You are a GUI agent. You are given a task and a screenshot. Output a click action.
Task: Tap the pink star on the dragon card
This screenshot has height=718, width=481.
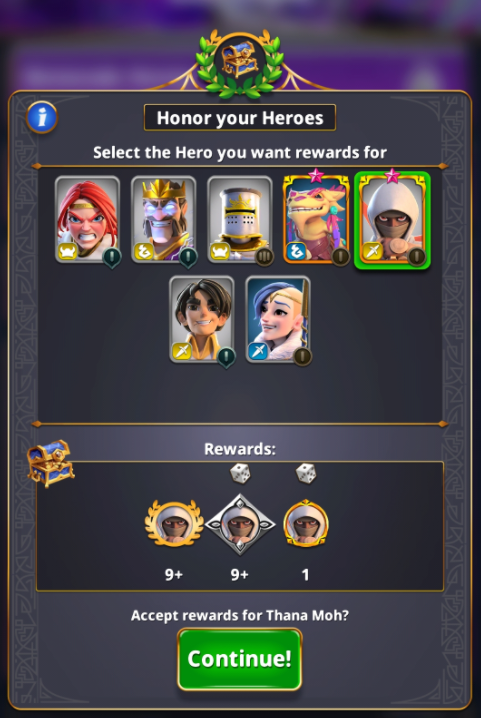tap(316, 175)
